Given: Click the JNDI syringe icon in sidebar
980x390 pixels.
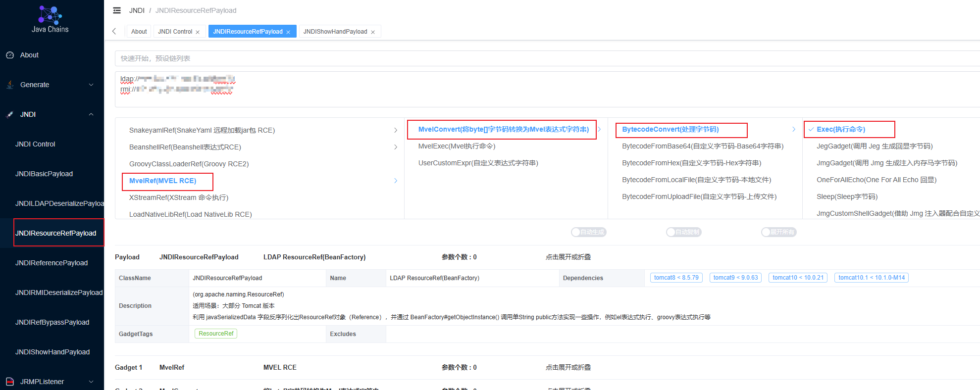Looking at the screenshot, I should coord(10,114).
